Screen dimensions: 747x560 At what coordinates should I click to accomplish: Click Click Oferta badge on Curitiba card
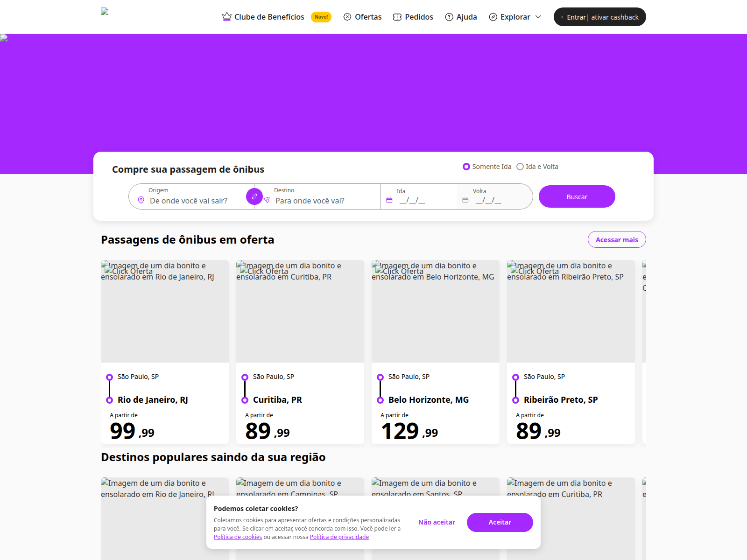point(264,271)
